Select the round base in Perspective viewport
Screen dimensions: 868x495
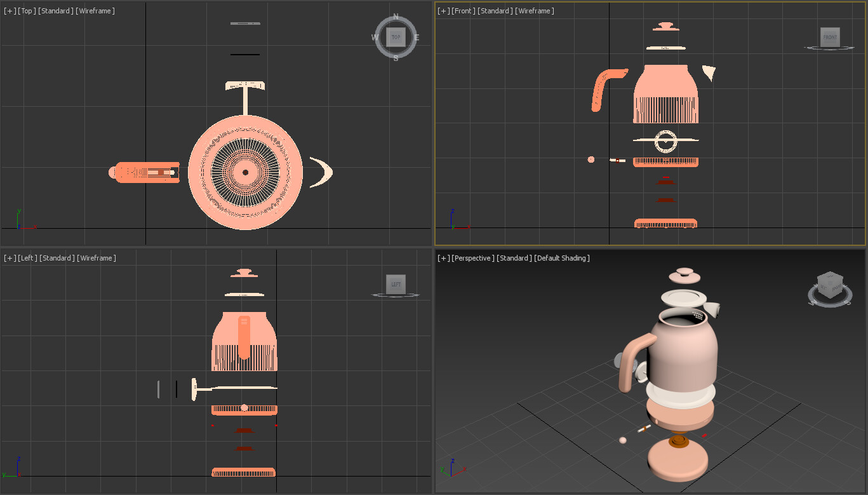coord(678,460)
